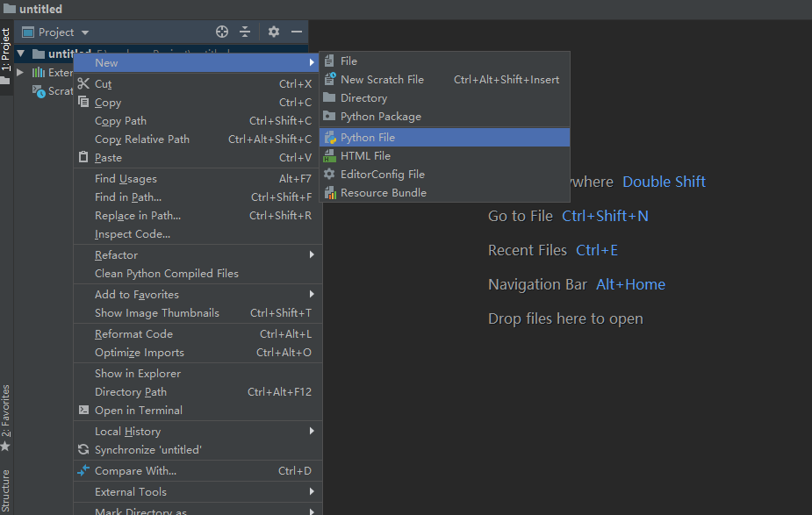Expand Add to Favorites submenu arrow
Viewport: 812px width, 515px height.
point(312,294)
